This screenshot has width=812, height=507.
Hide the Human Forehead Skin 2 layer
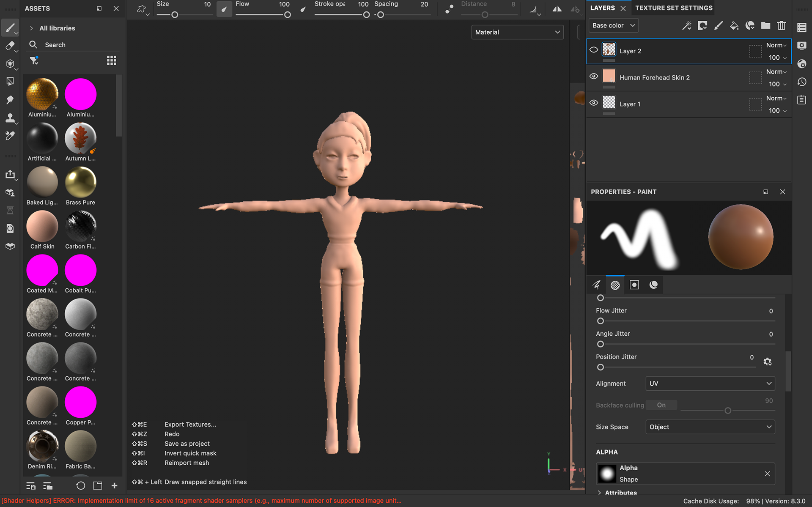(594, 77)
